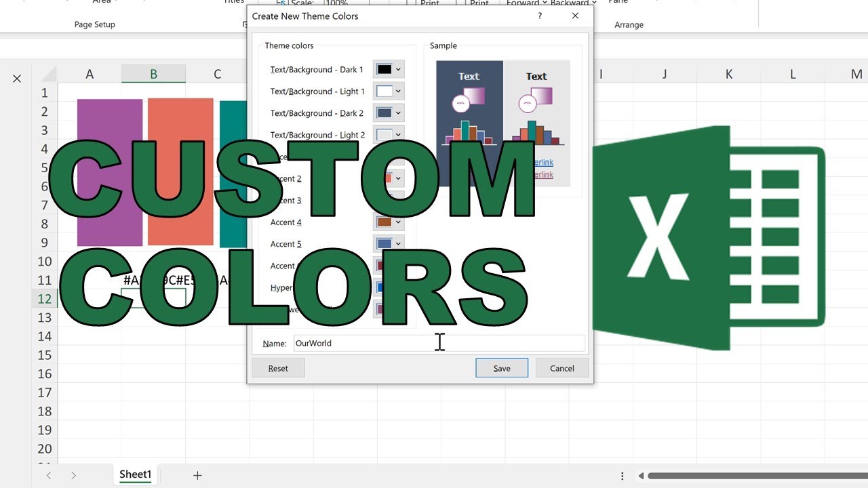
Task: Add a new sheet with the plus icon
Action: 197,476
